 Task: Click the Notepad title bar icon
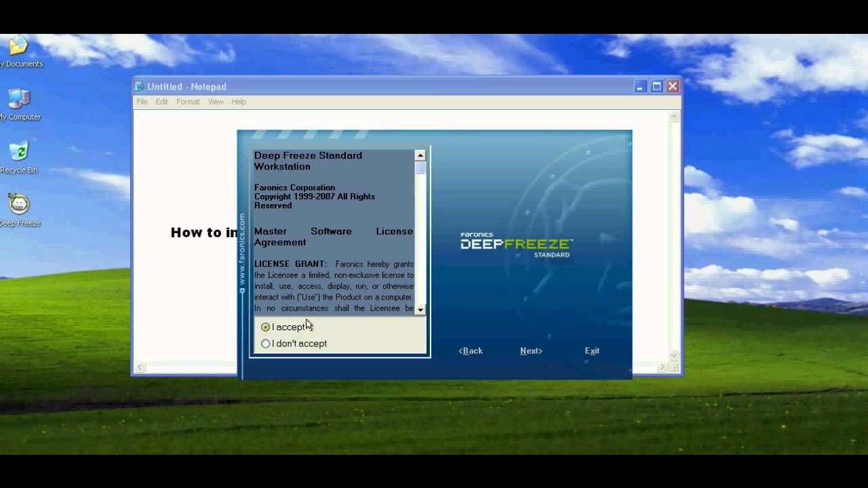click(139, 86)
